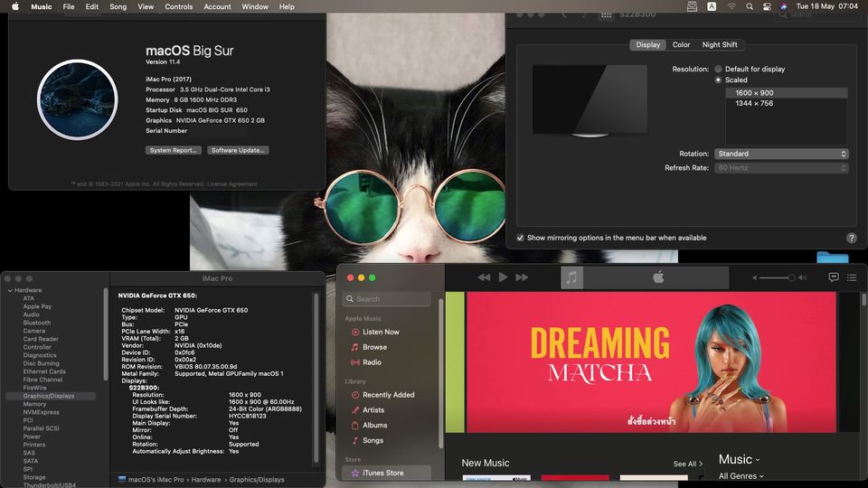
Task: Open Radio in the Music sidebar
Action: pyautogui.click(x=372, y=361)
